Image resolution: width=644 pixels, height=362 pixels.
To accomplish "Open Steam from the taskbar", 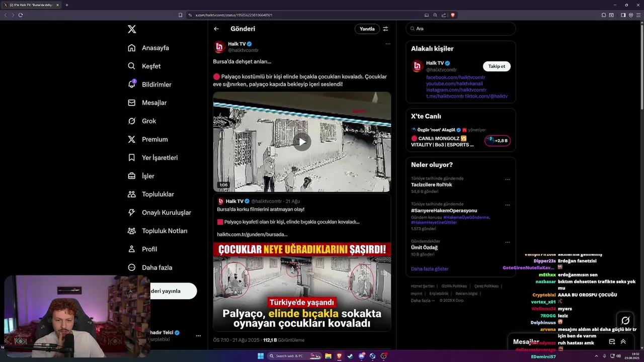I will coord(350,356).
